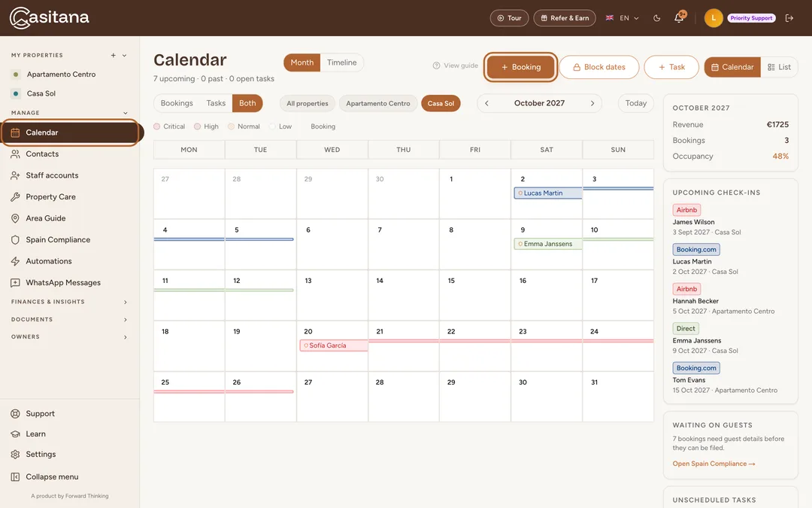The width and height of the screenshot is (812, 508).
Task: Click View guide help icon
Action: [437, 65]
